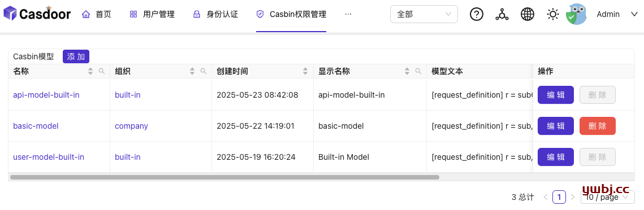Open the 身份认证 menu item
The height and width of the screenshot is (210, 644).
pos(215,14)
